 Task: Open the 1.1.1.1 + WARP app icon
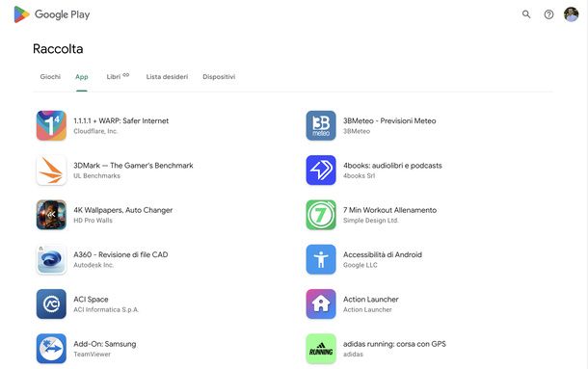(51, 125)
